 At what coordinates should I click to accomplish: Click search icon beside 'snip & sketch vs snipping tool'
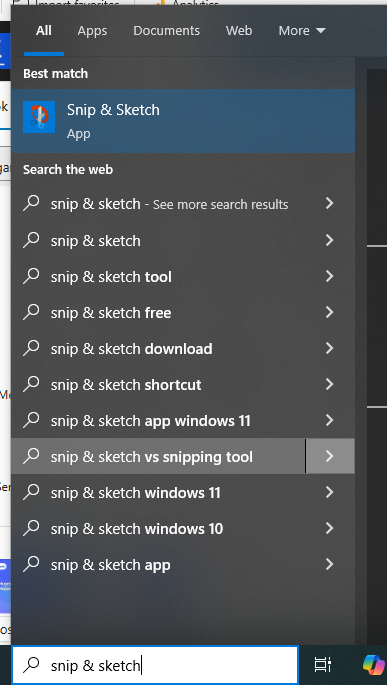coord(31,456)
